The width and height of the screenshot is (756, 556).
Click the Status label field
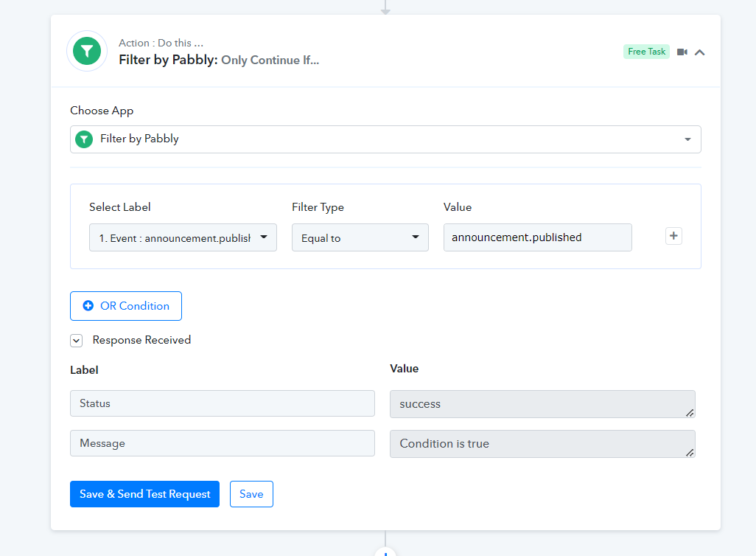[x=223, y=403]
